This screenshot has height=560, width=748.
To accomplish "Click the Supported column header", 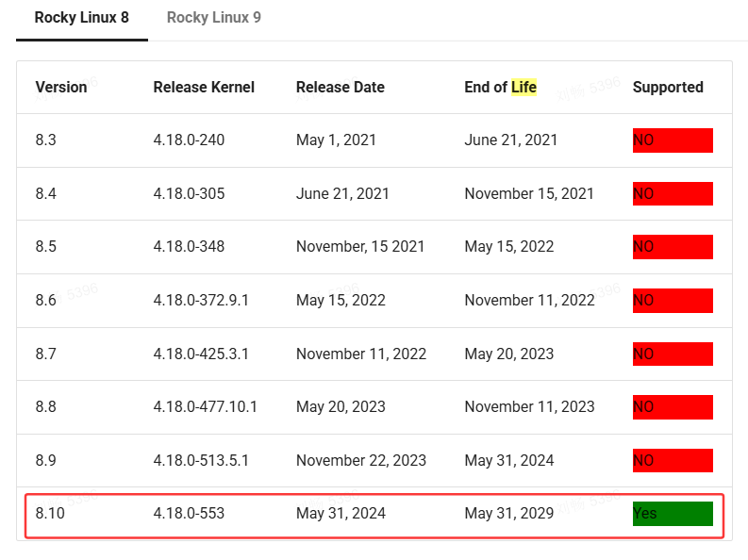I will pos(668,87).
